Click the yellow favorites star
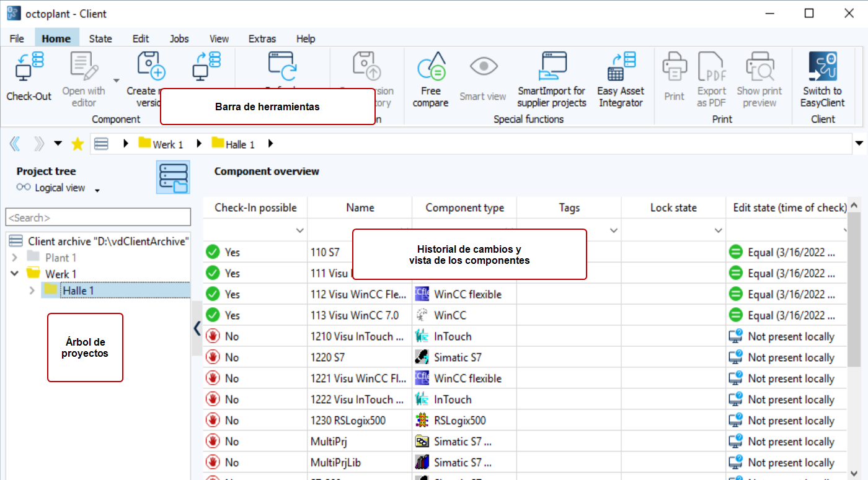 77,144
